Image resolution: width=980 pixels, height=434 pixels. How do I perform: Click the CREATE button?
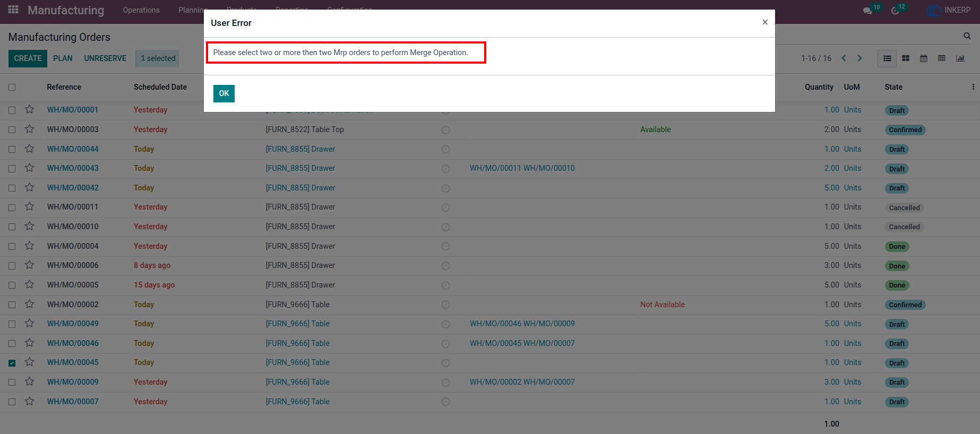pos(28,58)
